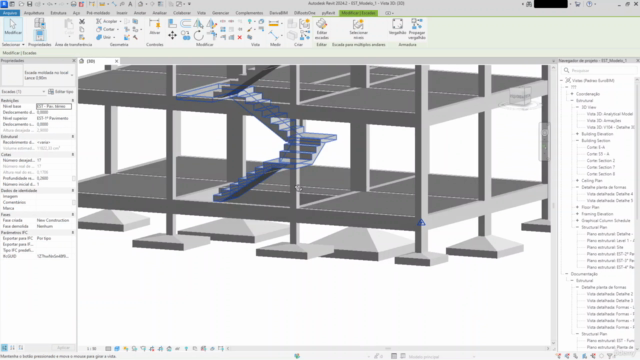Open the Unir geometry dropdown
Viewport: 640px width, 360px height.
pyautogui.click(x=114, y=37)
